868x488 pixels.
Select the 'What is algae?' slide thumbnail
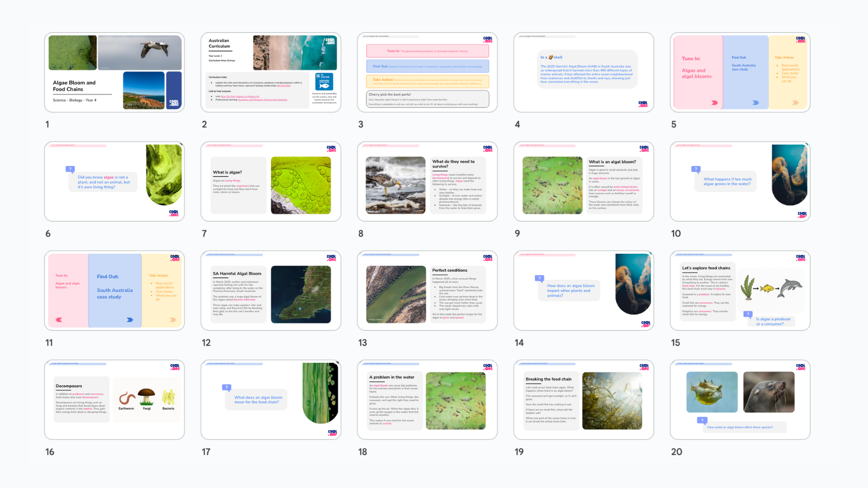(x=271, y=182)
